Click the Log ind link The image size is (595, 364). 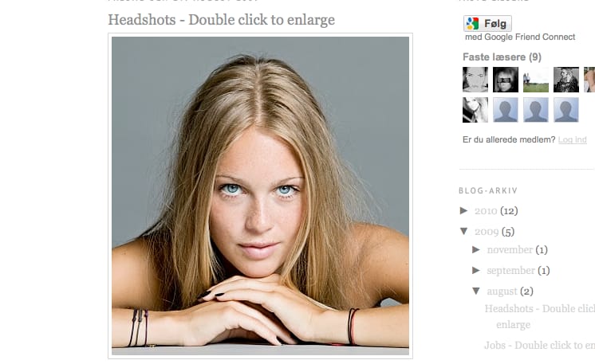pyautogui.click(x=572, y=139)
